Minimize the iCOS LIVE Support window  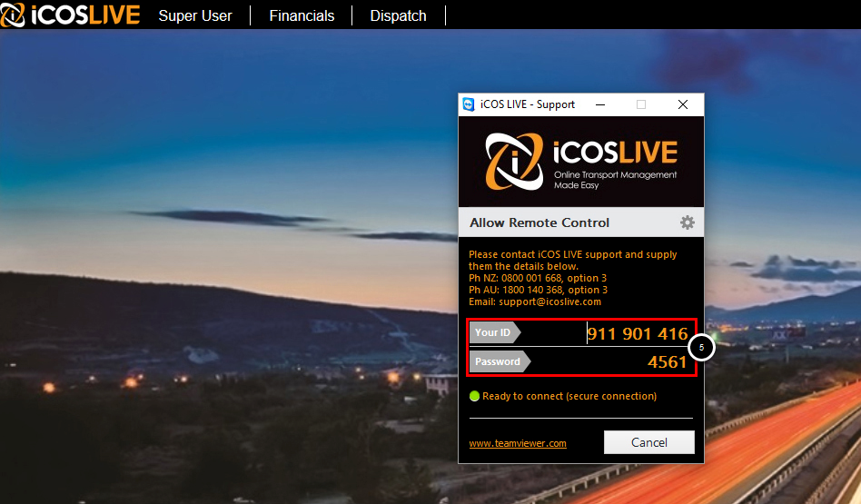pos(600,104)
